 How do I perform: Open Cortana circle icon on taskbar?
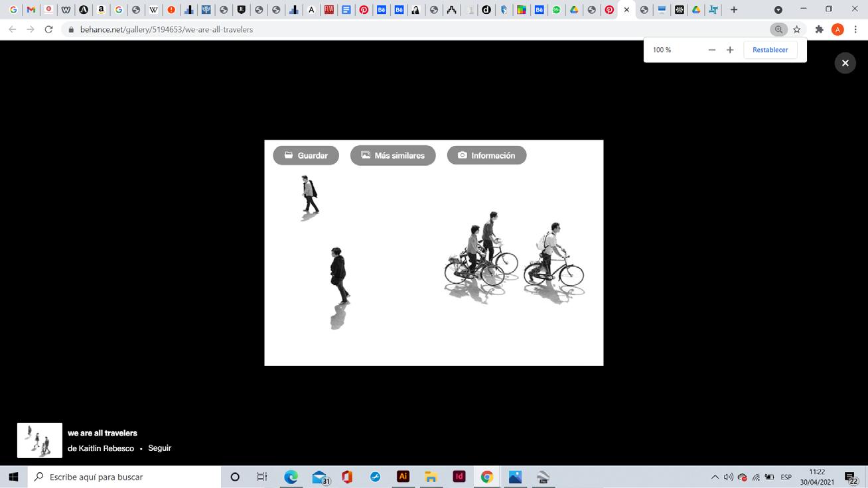click(234, 477)
